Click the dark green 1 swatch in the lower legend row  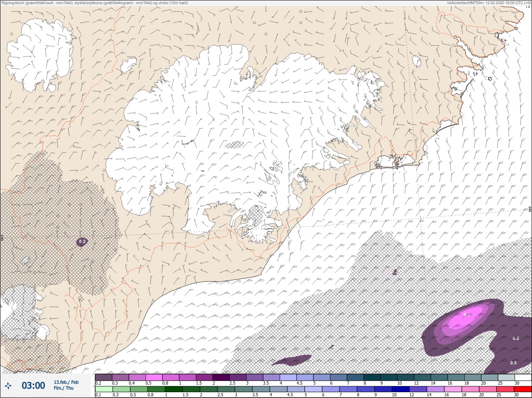(173, 389)
